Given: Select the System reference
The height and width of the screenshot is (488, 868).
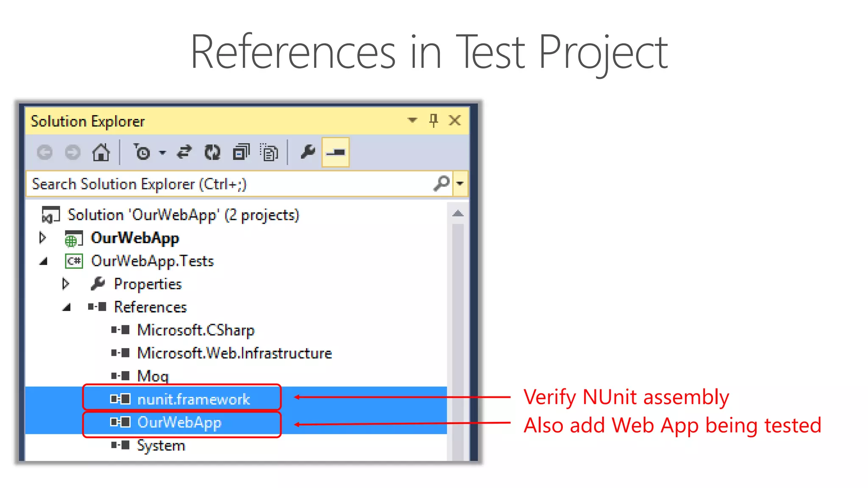Looking at the screenshot, I should click(x=161, y=446).
